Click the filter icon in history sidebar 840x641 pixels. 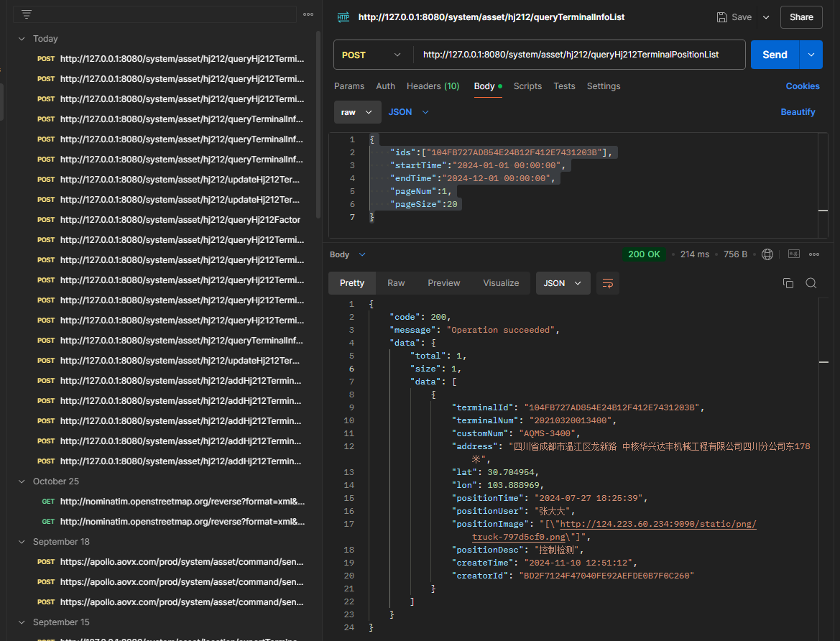27,14
